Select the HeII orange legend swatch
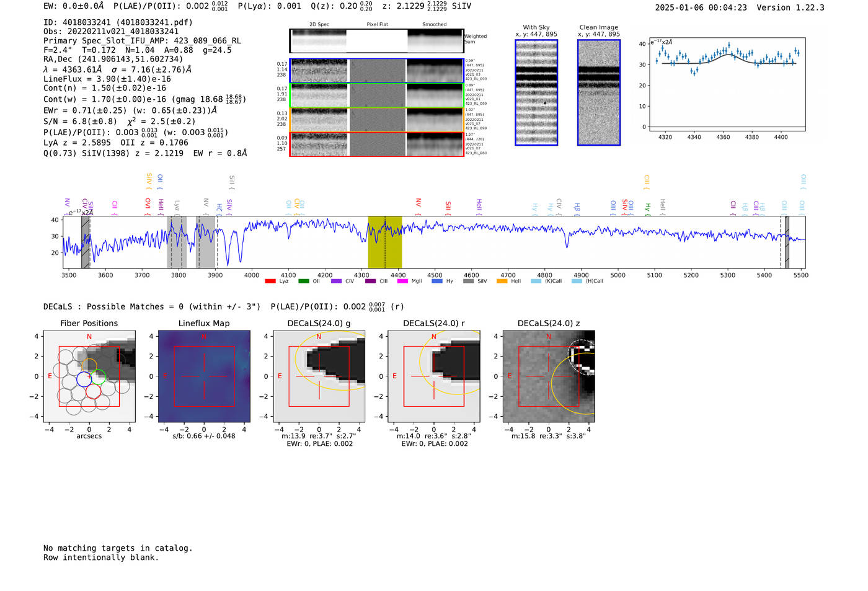The height and width of the screenshot is (591, 868). (x=502, y=281)
